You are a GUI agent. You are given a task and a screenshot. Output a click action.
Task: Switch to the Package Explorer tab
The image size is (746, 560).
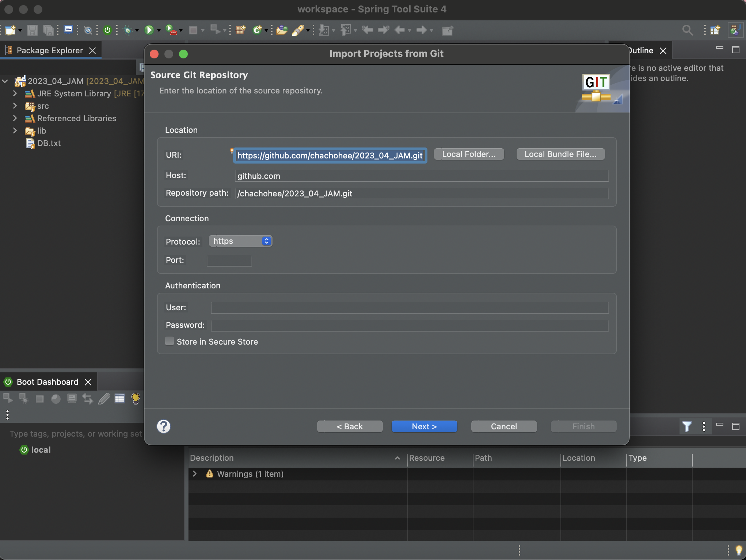pyautogui.click(x=50, y=50)
